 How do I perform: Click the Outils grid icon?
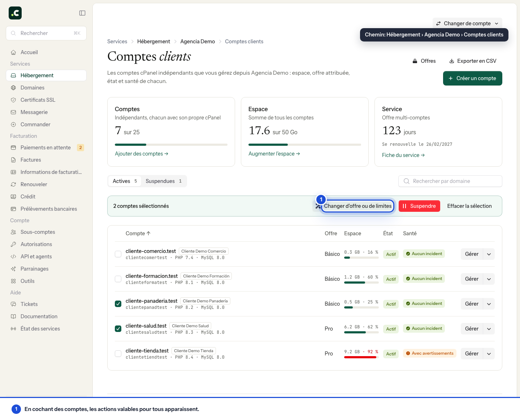coord(13,281)
